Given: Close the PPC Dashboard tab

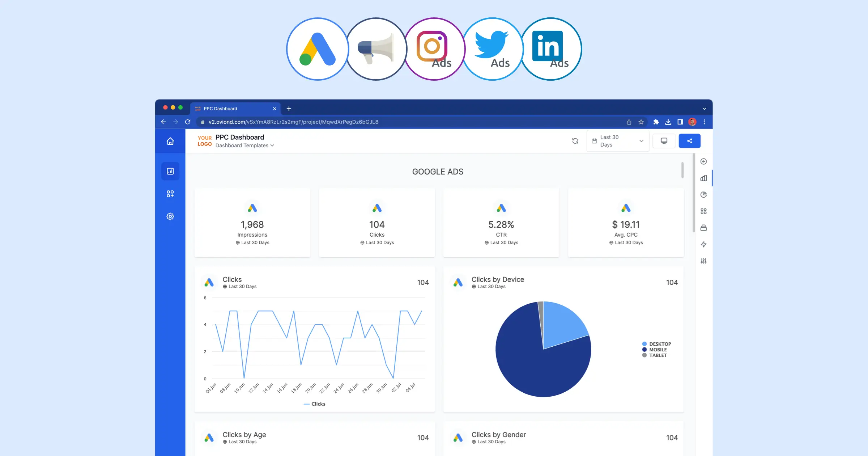Looking at the screenshot, I should click(275, 109).
